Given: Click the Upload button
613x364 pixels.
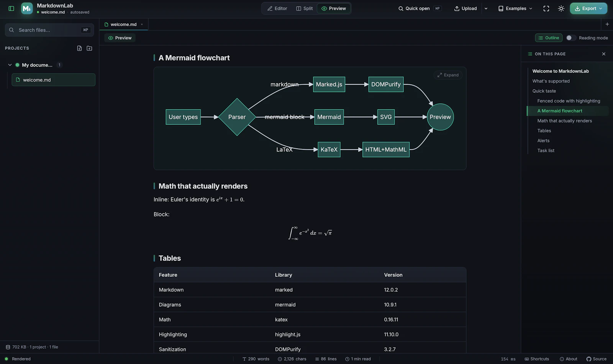Looking at the screenshot, I should tap(465, 8).
